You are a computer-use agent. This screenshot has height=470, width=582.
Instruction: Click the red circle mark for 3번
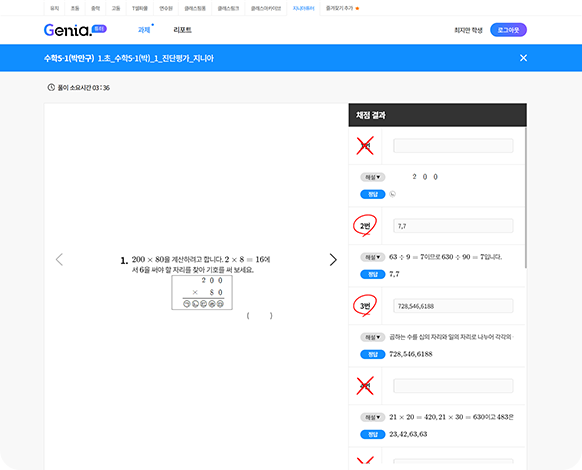click(x=365, y=306)
